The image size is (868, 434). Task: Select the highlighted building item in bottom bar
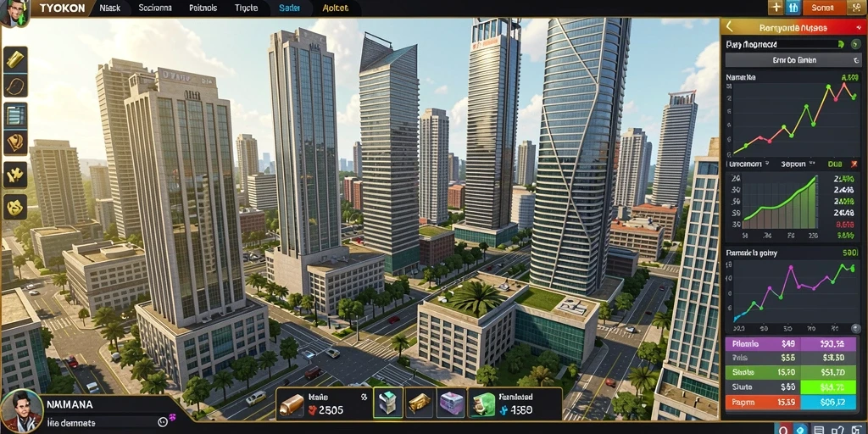coord(387,402)
